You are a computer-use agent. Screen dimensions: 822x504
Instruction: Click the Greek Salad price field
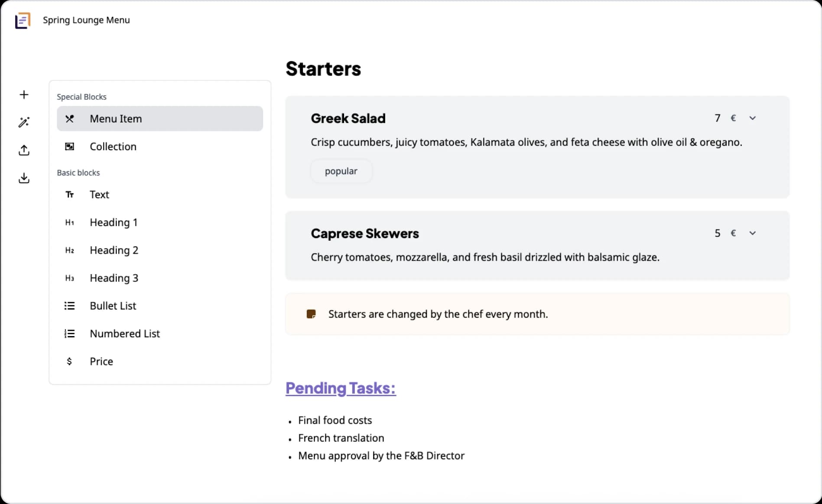coord(718,118)
